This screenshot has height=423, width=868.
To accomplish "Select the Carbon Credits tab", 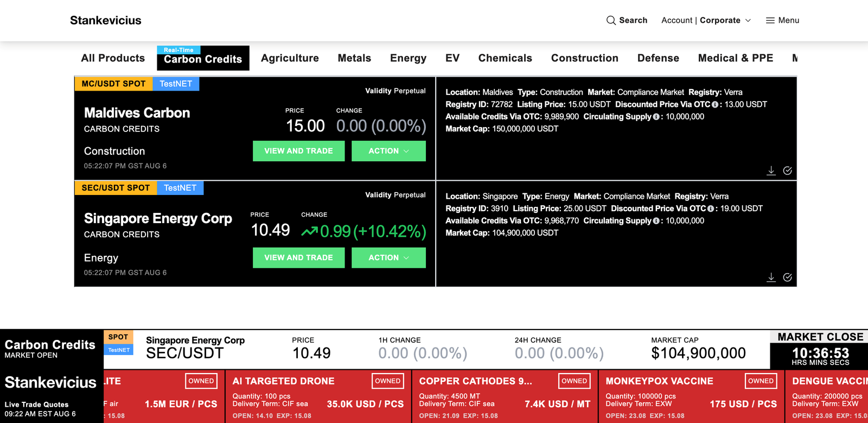I will [203, 59].
